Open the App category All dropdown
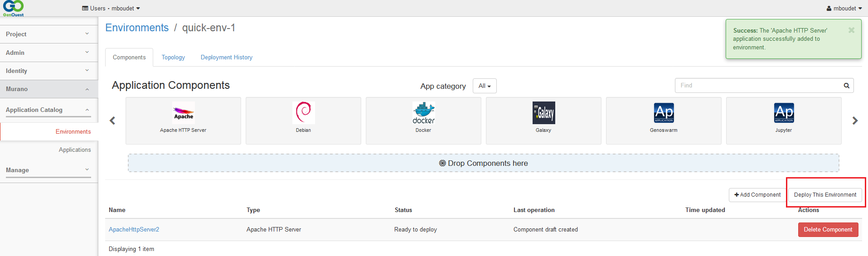Viewport: 868px width, 256px height. pyautogui.click(x=485, y=86)
